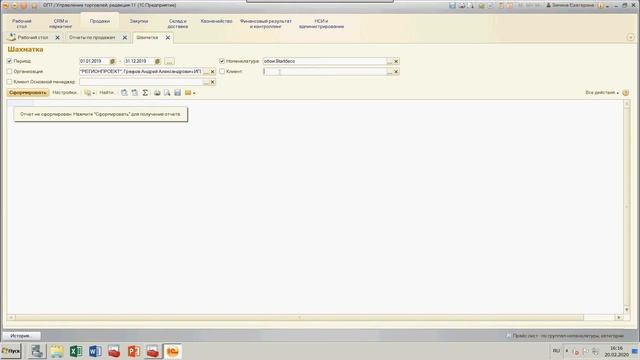640x360 pixels.
Task: Close the Отчеты по продажам tab
Action: pos(125,38)
